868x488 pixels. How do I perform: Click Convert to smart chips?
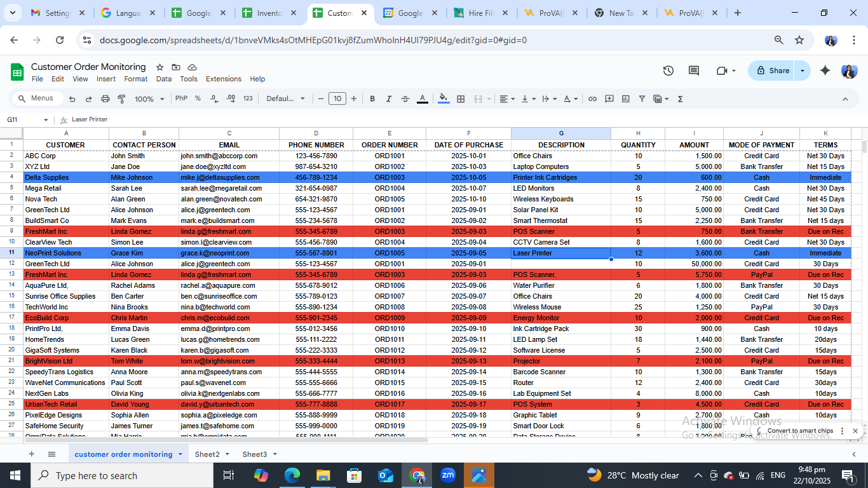tap(799, 431)
